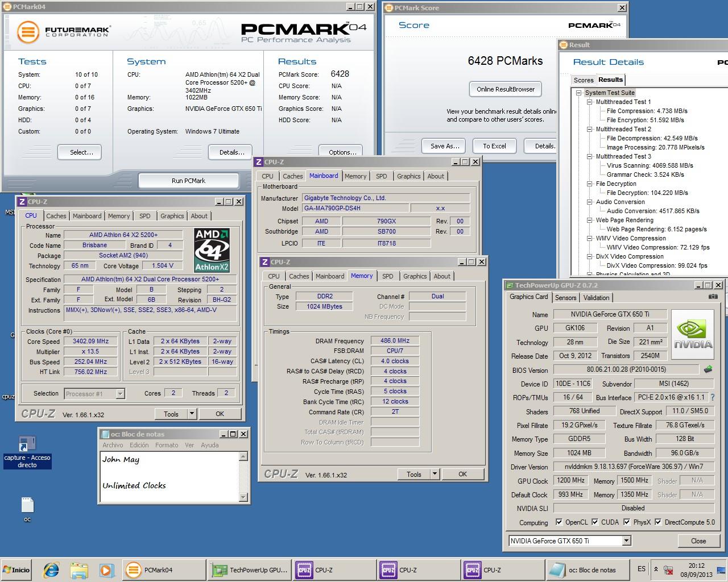
Task: Click Select... button in PCMark04 Tests
Action: 80,152
